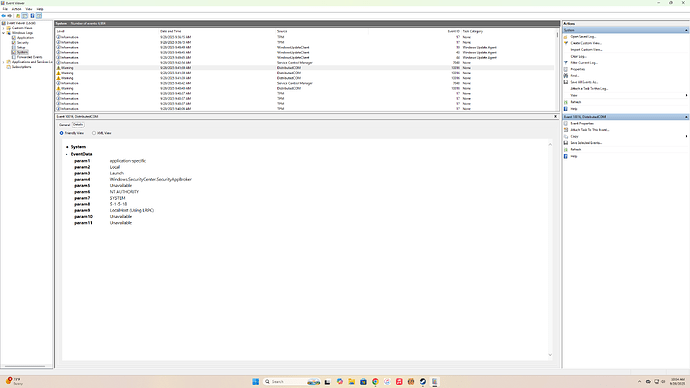Open the View menu
The width and height of the screenshot is (690, 388).
tap(29, 9)
